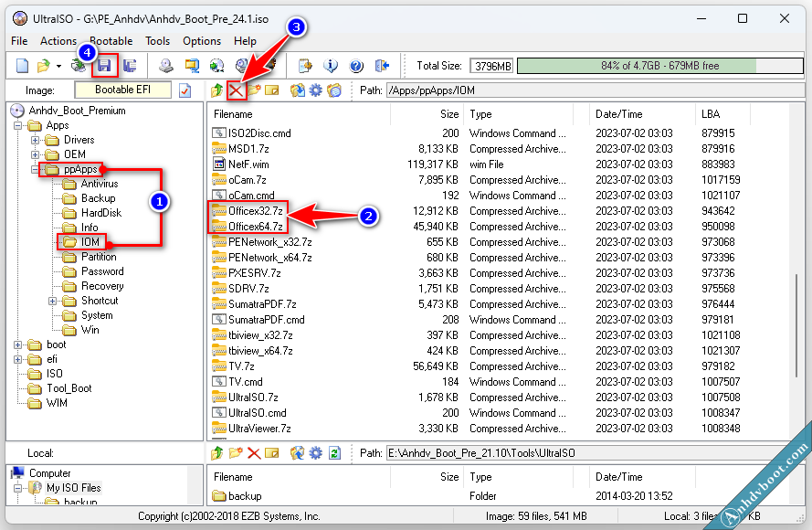Click the gear settings icon in the image toolbar
The height and width of the screenshot is (530, 812).
pyautogui.click(x=315, y=90)
